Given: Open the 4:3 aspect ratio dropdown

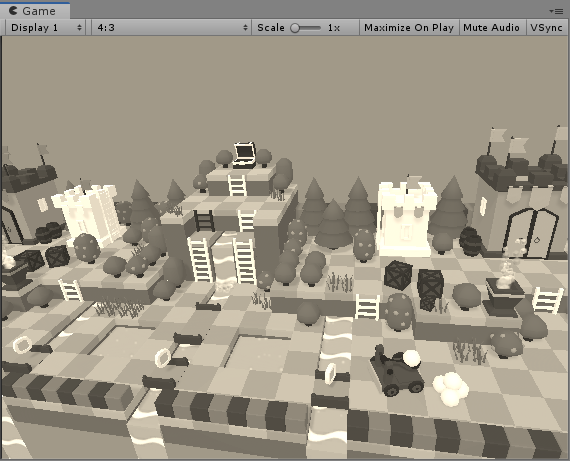Looking at the screenshot, I should [171, 28].
